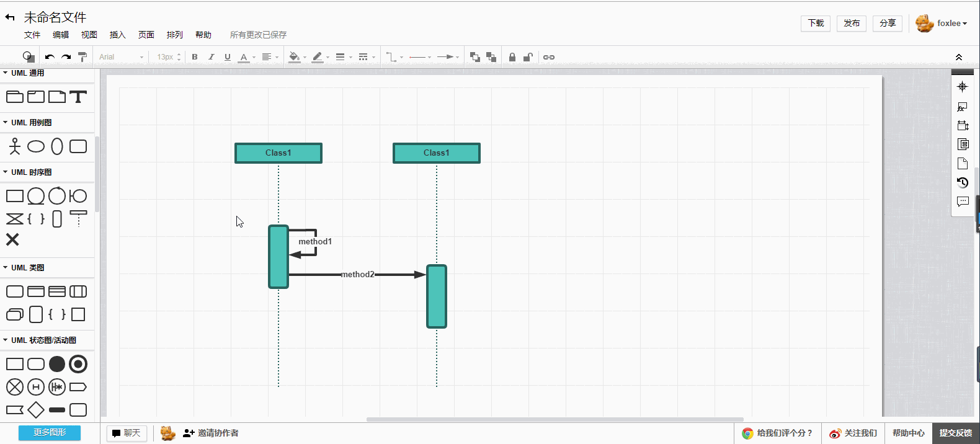This screenshot has width=980, height=444.
Task: Collapse the UML 类图 section
Action: tap(23, 268)
